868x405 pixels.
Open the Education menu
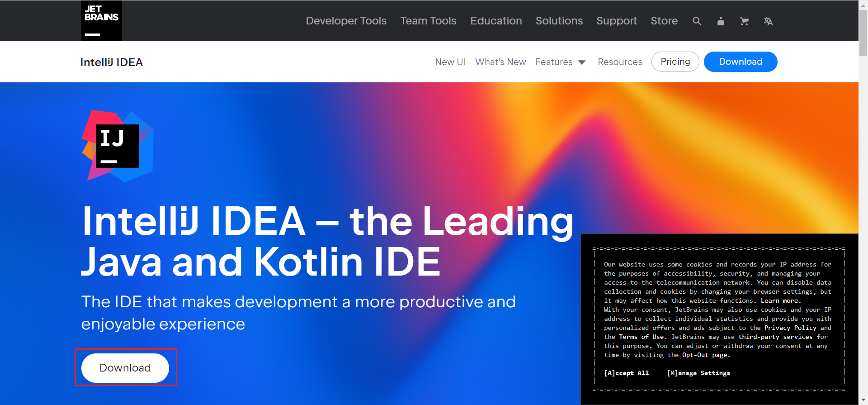496,21
